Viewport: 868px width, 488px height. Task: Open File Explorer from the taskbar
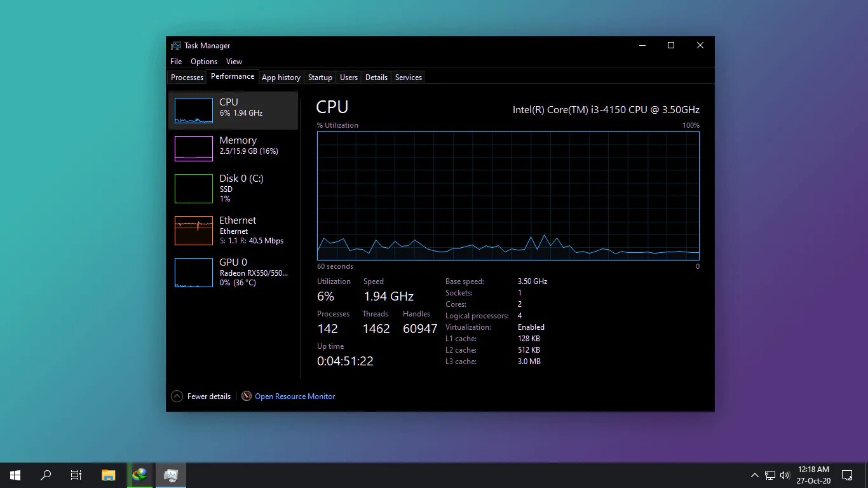click(x=109, y=475)
